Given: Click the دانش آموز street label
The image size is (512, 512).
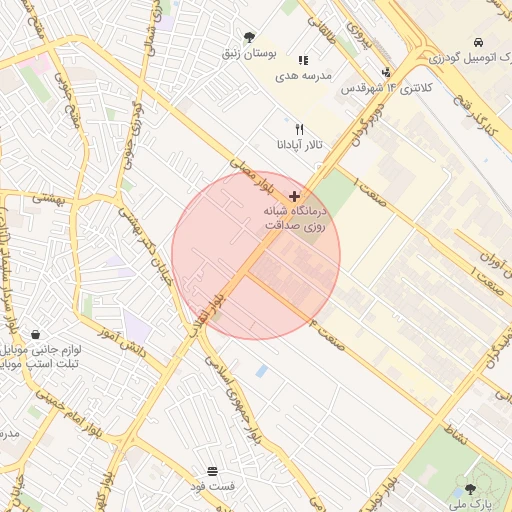Looking at the screenshot, I should pos(122,342).
